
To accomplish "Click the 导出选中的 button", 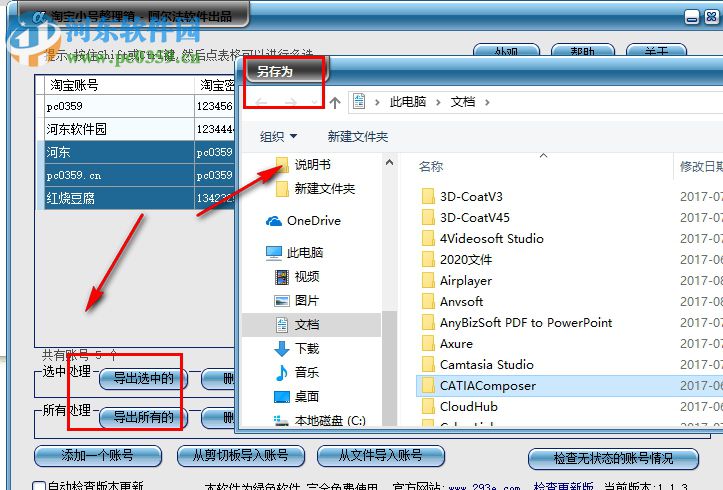I will 143,379.
